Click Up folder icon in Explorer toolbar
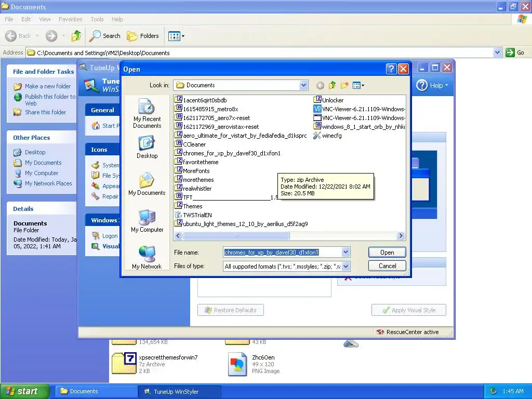This screenshot has width=532, height=399. (x=76, y=36)
